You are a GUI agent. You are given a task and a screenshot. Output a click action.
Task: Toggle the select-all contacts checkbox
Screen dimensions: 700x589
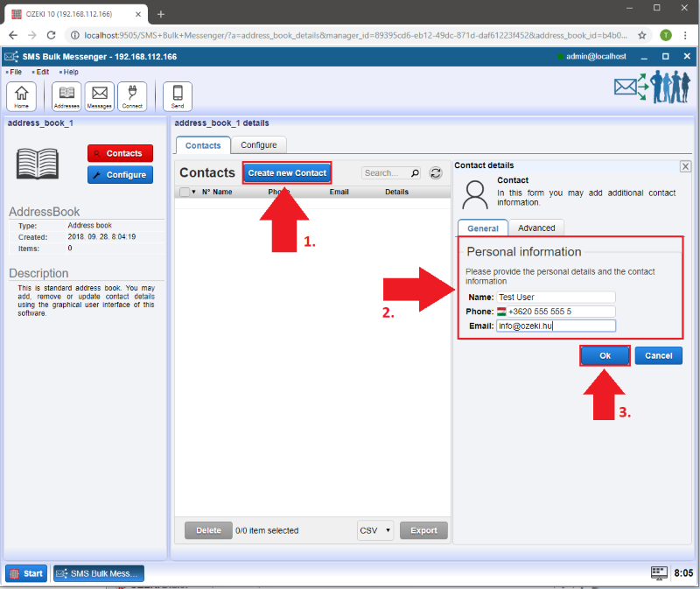coord(184,192)
